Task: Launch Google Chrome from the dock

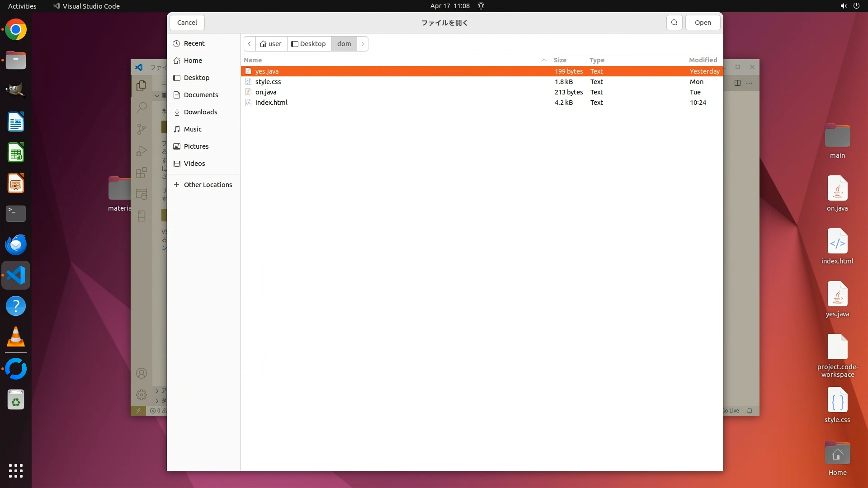Action: [x=16, y=30]
